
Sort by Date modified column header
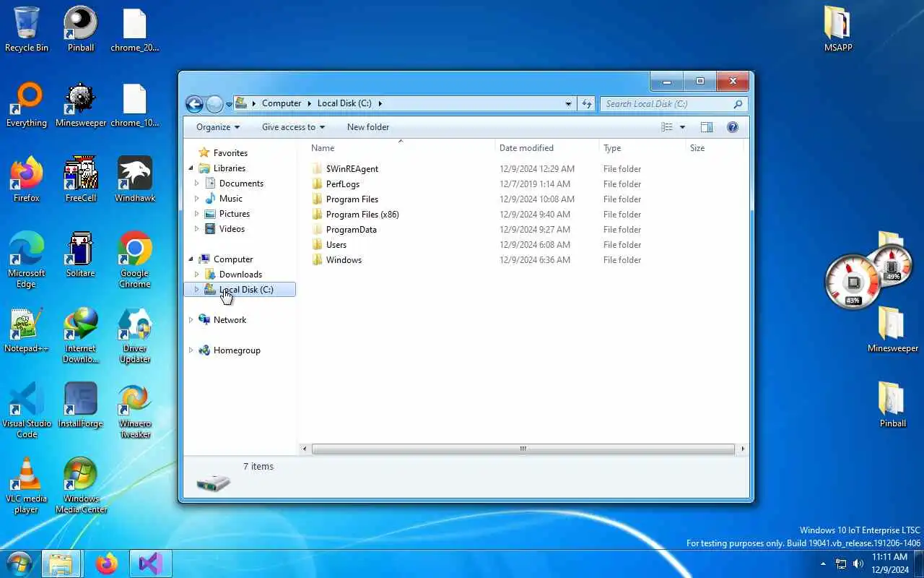coord(548,148)
